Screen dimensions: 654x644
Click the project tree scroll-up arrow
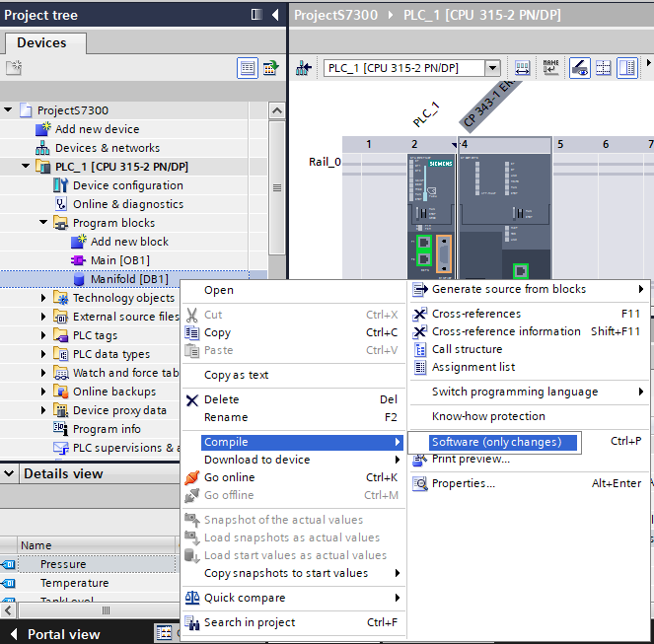click(277, 110)
